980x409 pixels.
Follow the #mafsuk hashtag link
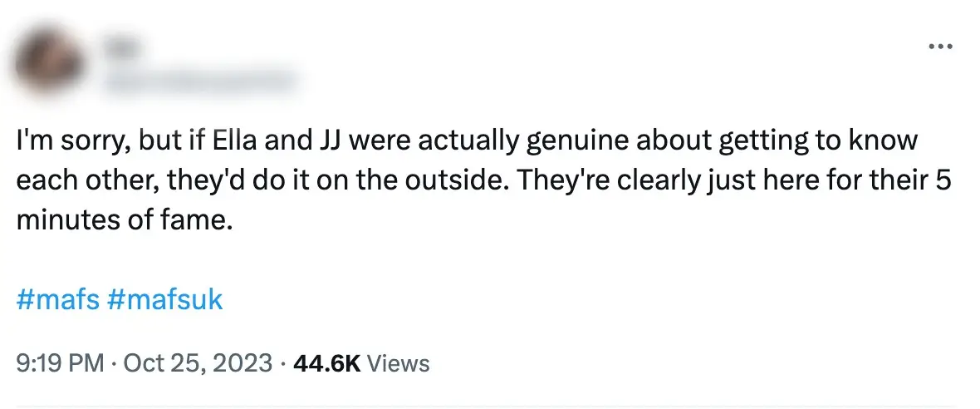(164, 298)
